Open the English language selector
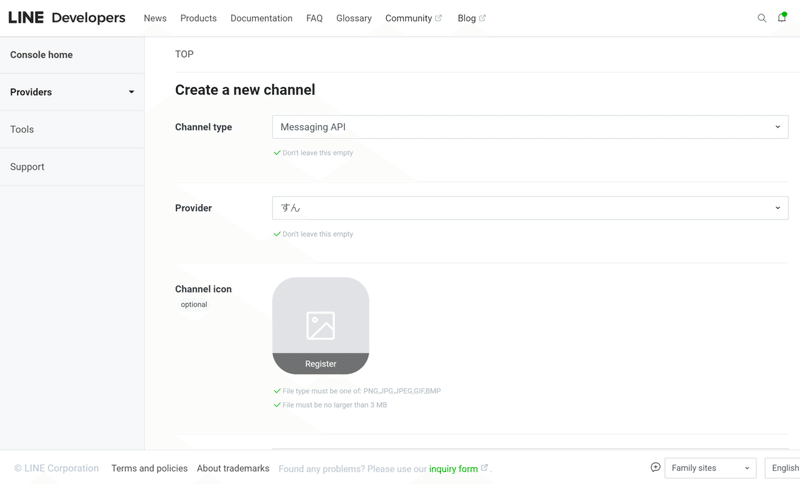800x484 pixels. click(784, 468)
